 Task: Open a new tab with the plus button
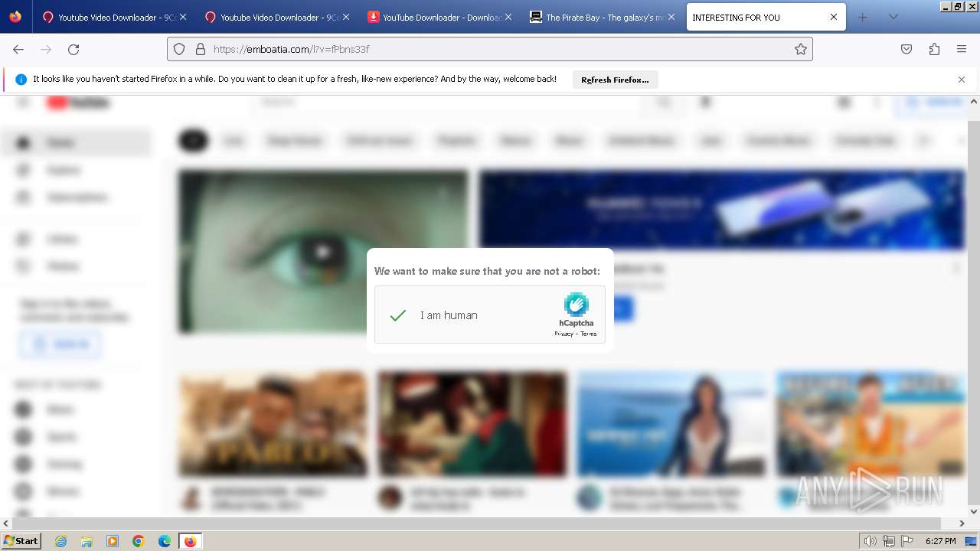[863, 17]
